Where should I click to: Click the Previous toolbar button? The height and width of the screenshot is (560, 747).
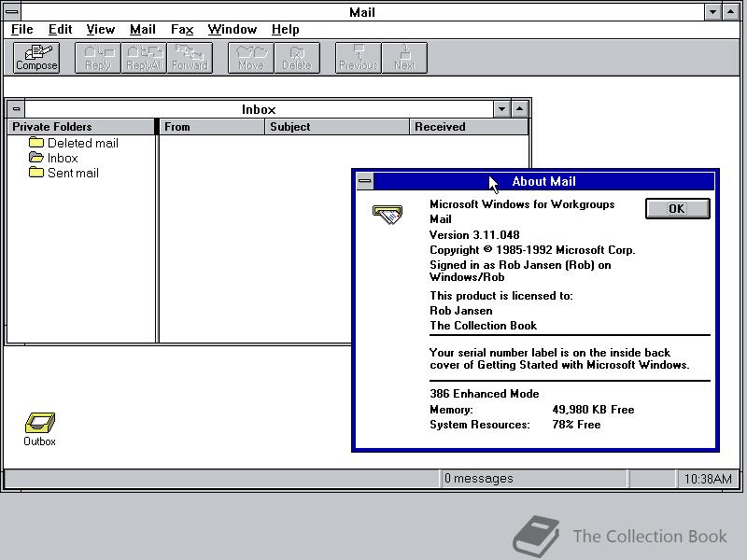click(x=359, y=58)
